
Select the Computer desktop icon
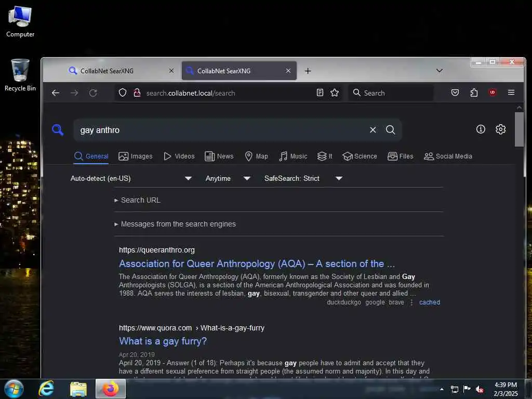[20, 22]
